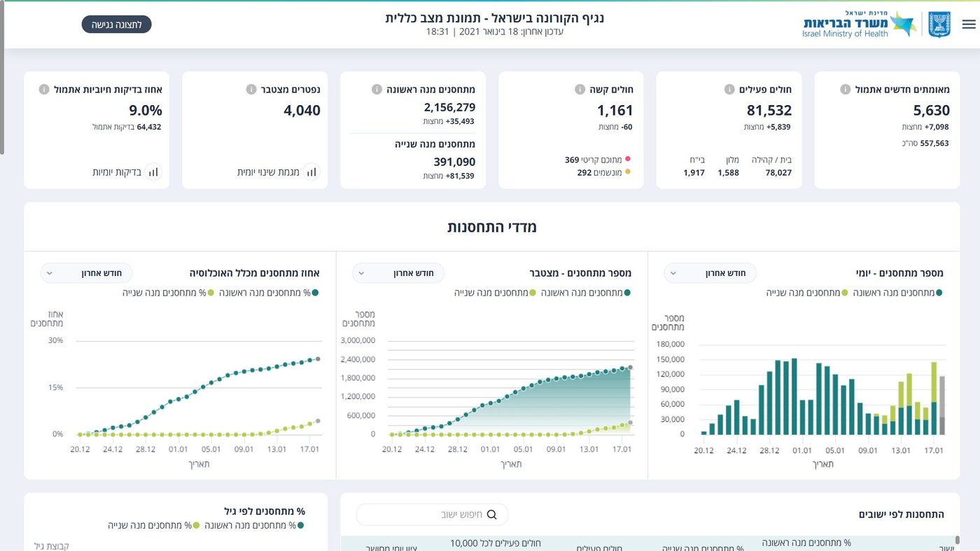
Task: Click the התחסנות לפי ישובים heading
Action: (902, 515)
